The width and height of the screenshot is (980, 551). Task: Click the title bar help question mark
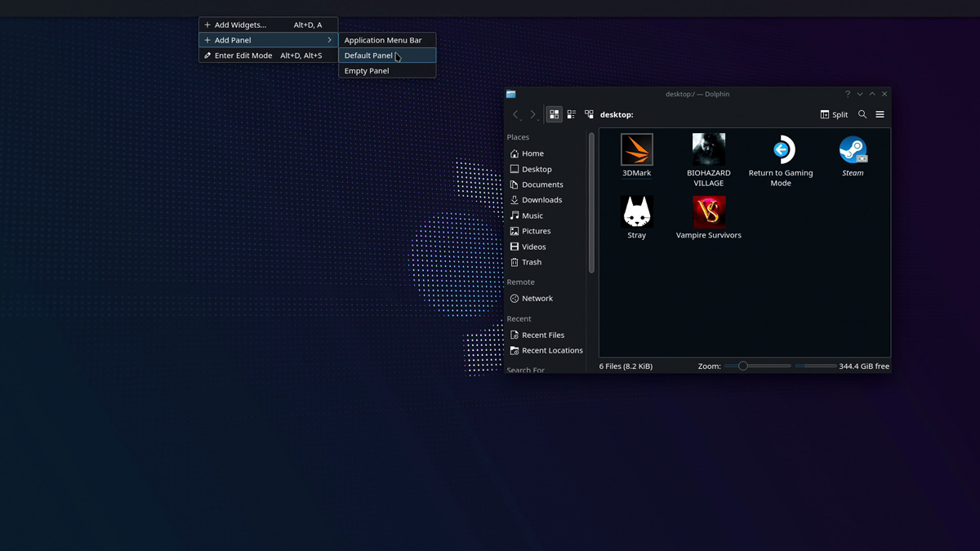coord(848,94)
